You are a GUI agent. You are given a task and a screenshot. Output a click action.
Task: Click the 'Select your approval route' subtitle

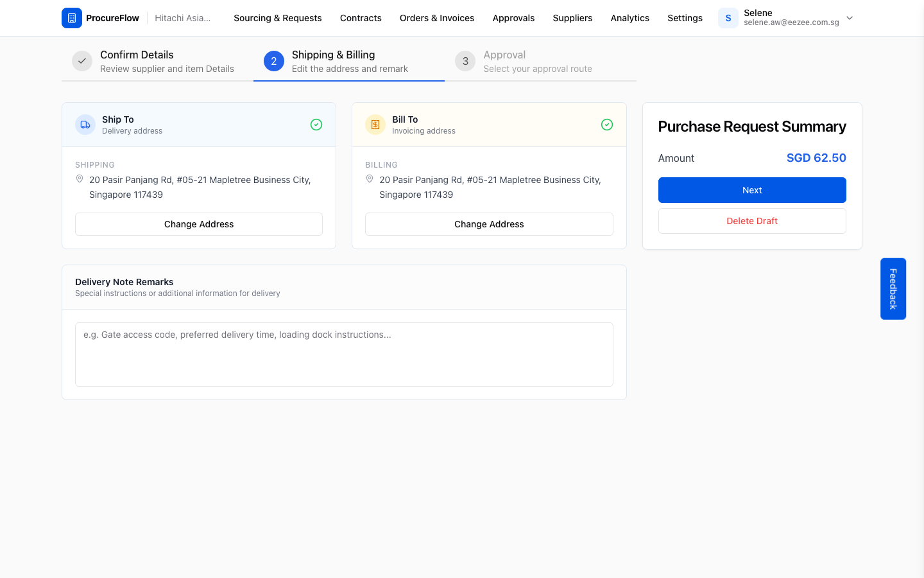click(x=538, y=69)
